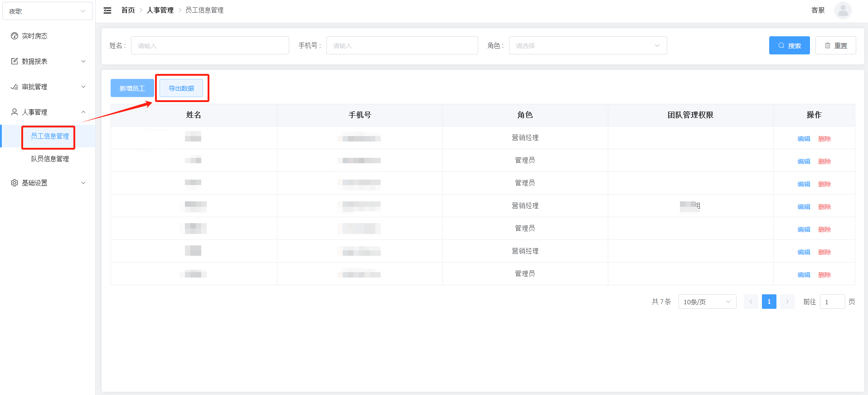Edit the 营销经理 with team permission
Screen dimensions: 868x395
coord(804,207)
